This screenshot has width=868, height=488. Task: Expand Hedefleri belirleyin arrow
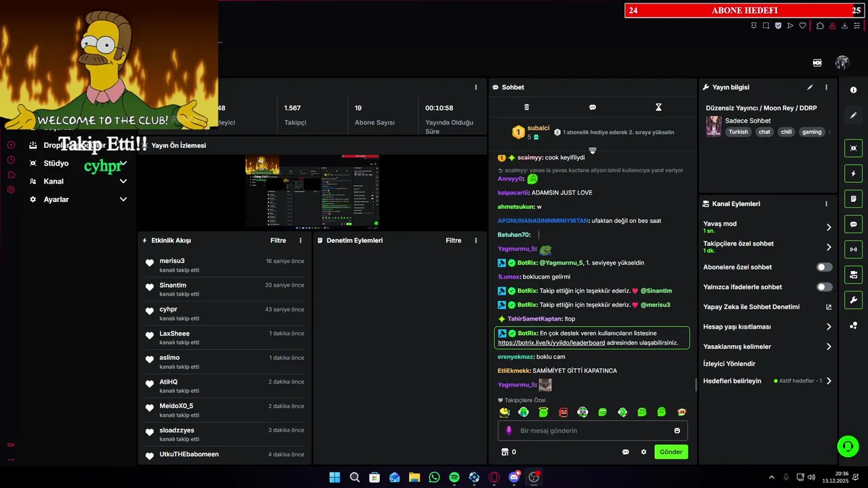(828, 381)
